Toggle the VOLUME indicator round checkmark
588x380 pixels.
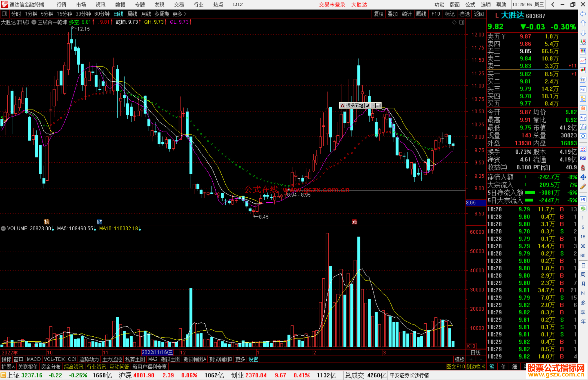pos(4,229)
